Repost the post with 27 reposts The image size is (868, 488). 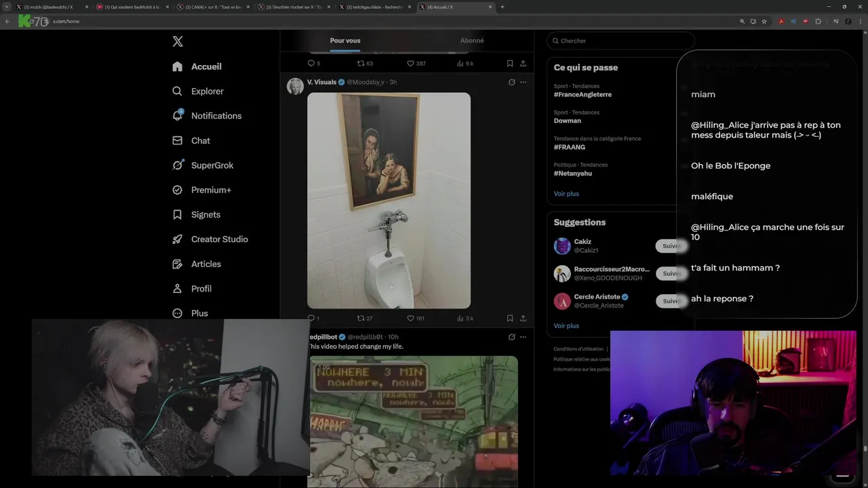(365, 318)
